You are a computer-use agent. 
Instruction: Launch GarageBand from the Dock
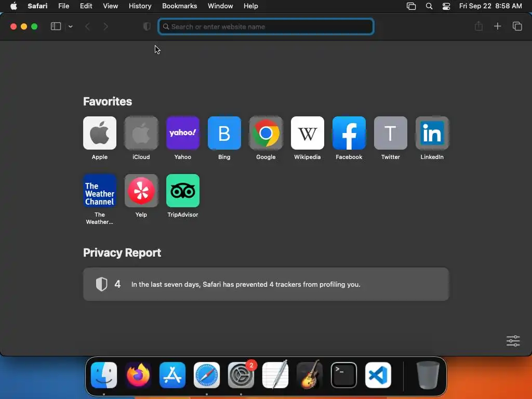pyautogui.click(x=310, y=375)
